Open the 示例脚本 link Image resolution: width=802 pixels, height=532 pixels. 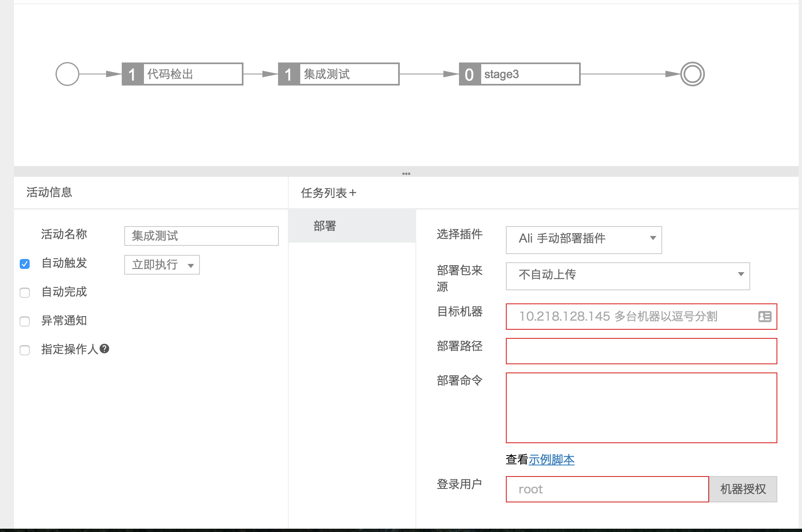(551, 460)
